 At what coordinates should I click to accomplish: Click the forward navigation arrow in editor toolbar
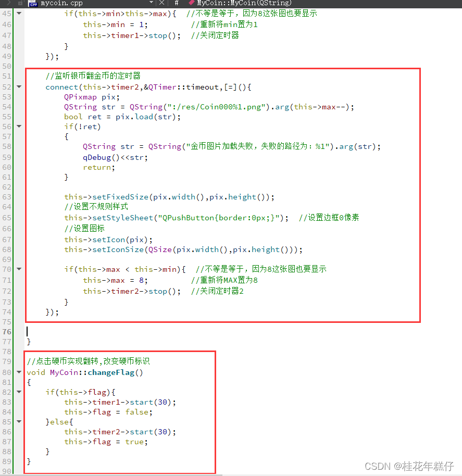coord(8,3)
